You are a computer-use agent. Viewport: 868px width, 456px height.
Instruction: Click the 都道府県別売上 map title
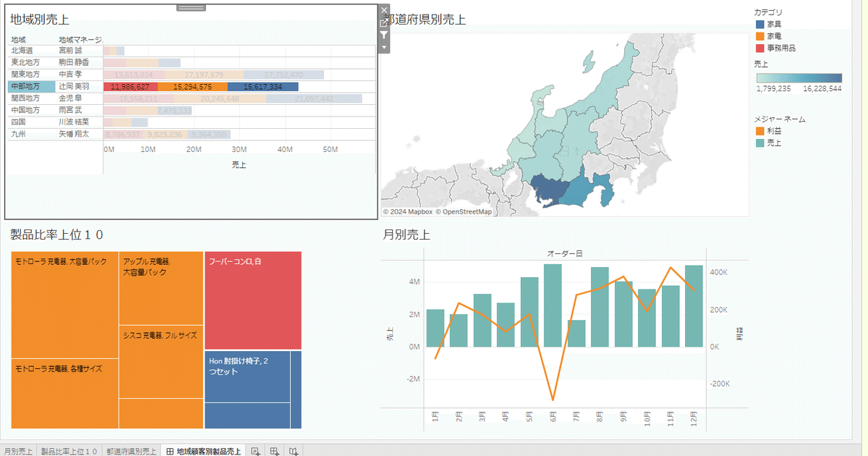425,20
